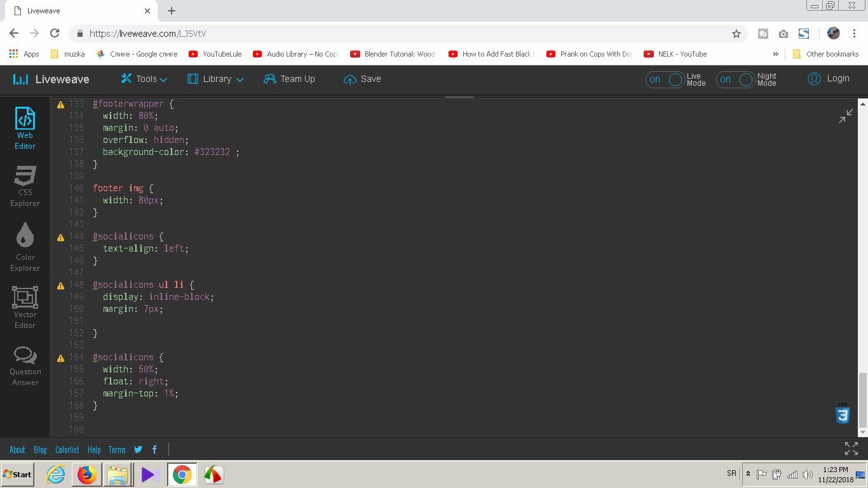Expand the Tools menu
868x488 pixels.
(144, 79)
